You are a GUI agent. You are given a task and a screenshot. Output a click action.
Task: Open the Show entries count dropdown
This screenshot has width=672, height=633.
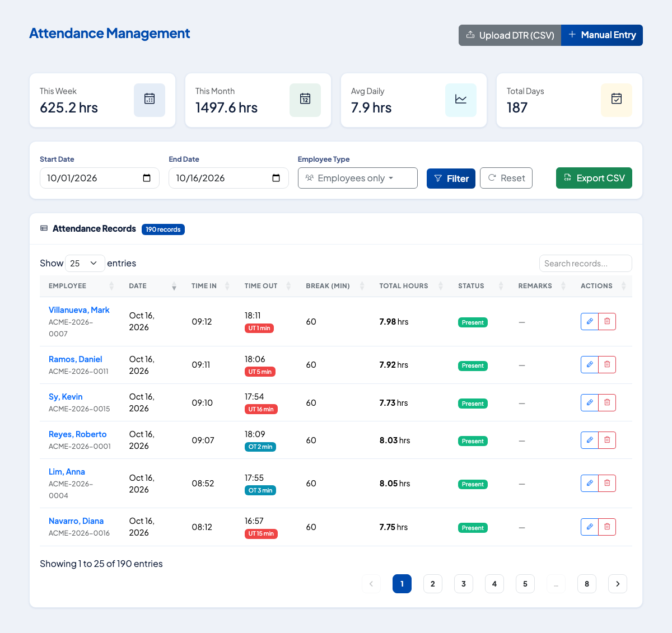coord(85,263)
